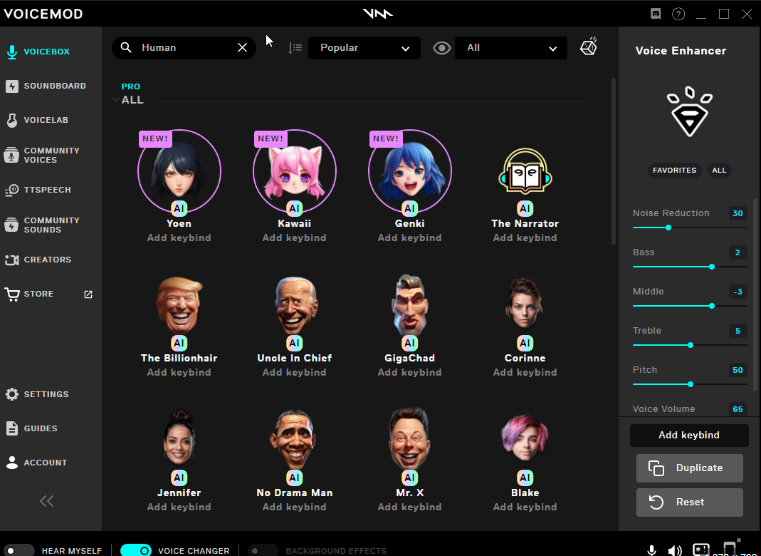Open the help question mark icon
This screenshot has width=761, height=556.
pos(678,14)
